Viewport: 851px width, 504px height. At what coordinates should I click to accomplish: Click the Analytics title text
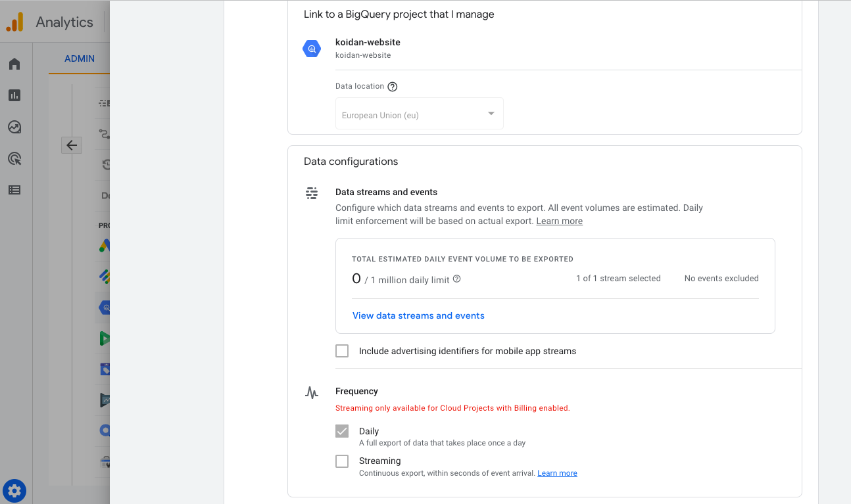point(64,22)
